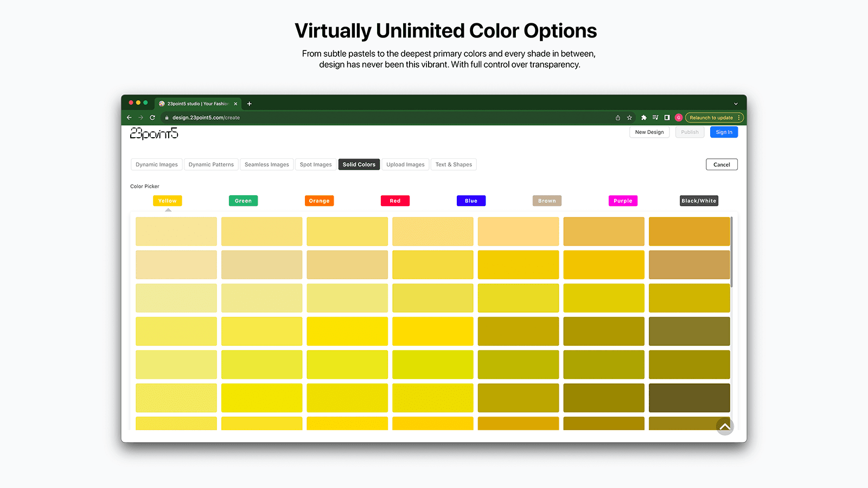
Task: Open the Chrome three-dot menu
Action: point(739,117)
